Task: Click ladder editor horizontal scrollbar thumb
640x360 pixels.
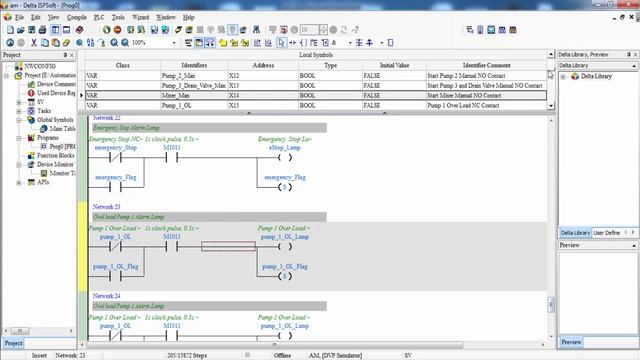Action: 275,345
